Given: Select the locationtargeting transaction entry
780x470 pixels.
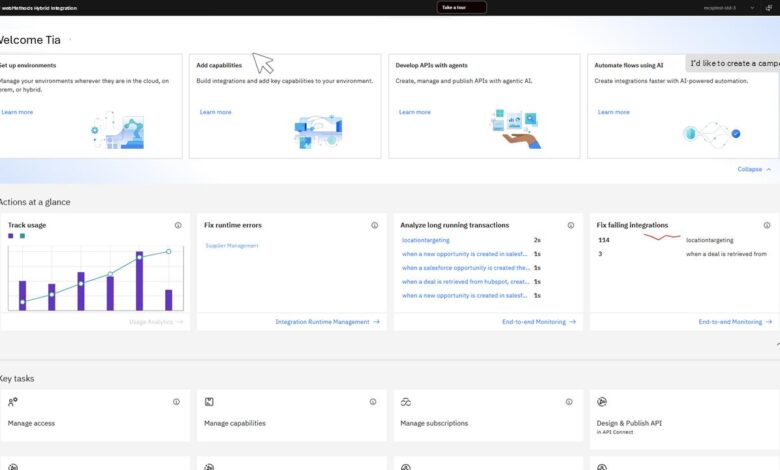Looking at the screenshot, I should click(427, 241).
